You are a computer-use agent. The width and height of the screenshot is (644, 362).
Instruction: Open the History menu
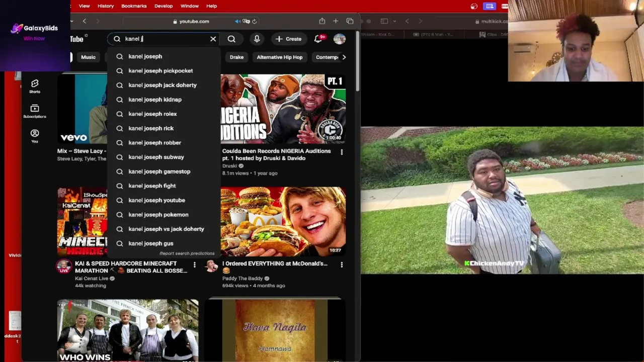click(106, 6)
